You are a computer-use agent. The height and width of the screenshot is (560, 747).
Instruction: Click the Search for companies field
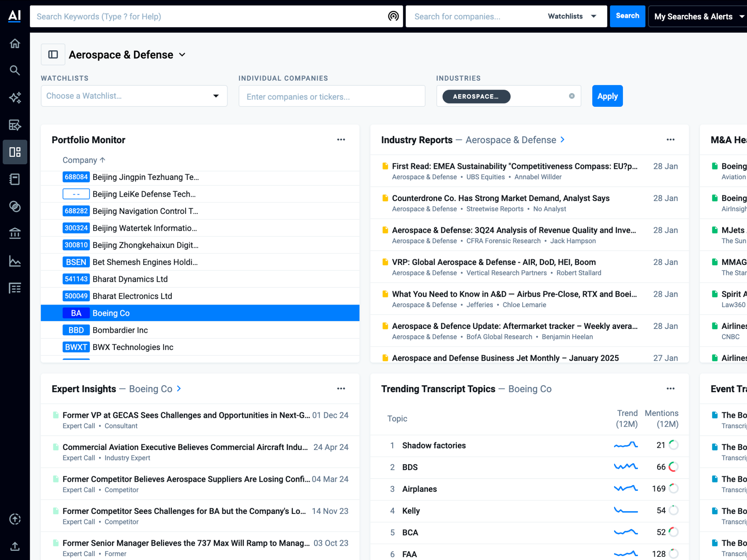475,16
